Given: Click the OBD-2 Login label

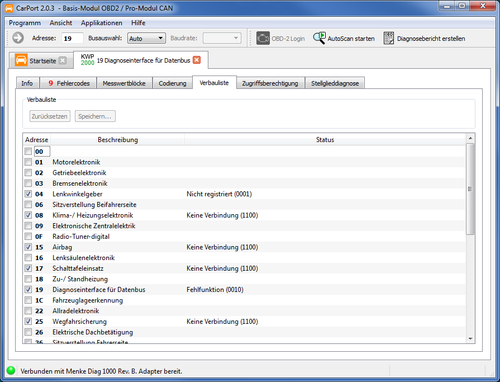Looking at the screenshot, I should click(x=288, y=39).
